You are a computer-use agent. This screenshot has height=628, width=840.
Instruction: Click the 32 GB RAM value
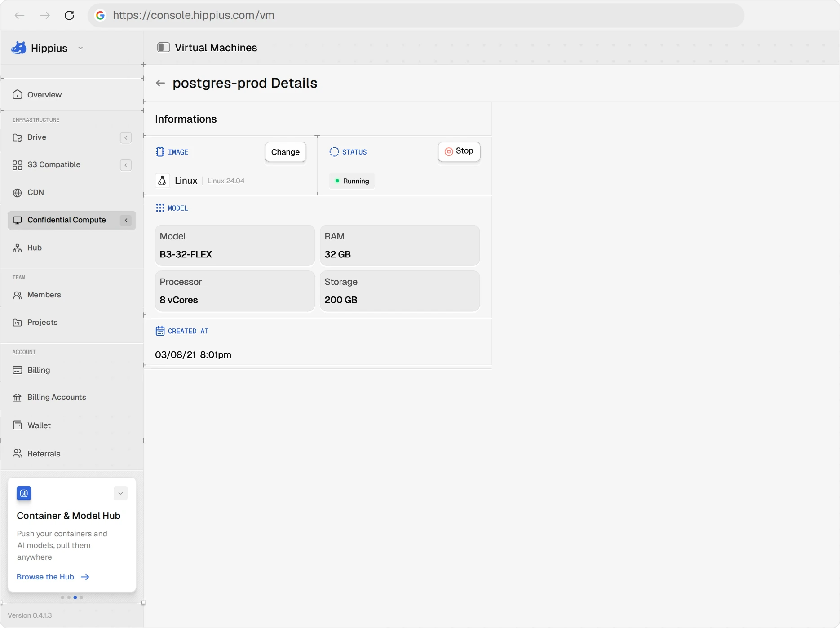(338, 254)
